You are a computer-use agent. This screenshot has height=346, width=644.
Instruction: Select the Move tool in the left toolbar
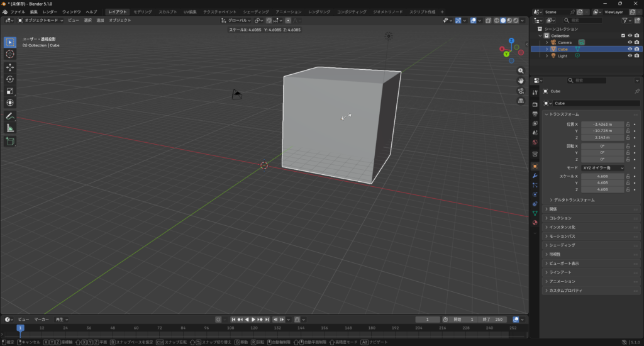[x=10, y=67]
